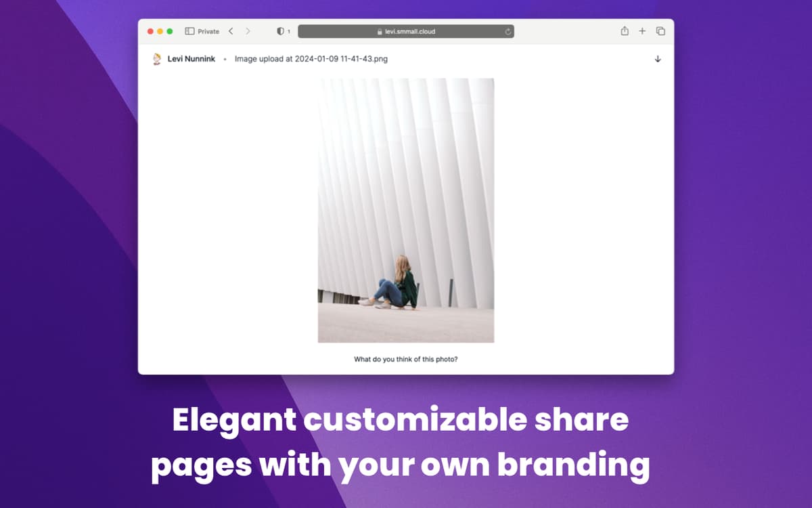Select the image upload file name text

pos(311,59)
